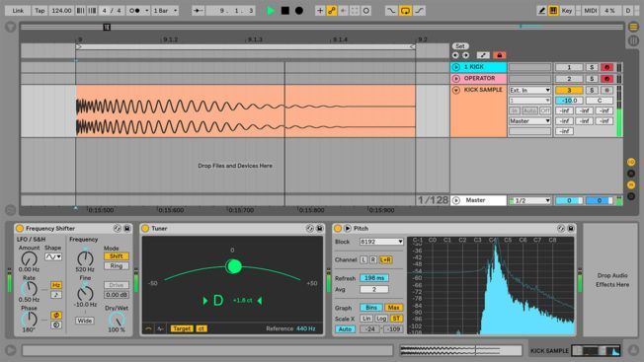Image resolution: width=644 pixels, height=362 pixels.
Task: Solo the KICK SAMPLE track
Action: (x=592, y=90)
